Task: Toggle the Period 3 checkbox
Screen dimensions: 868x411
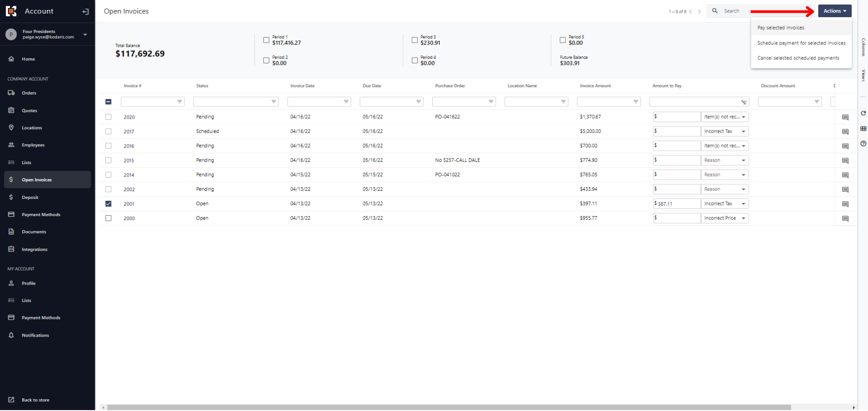Action: click(414, 40)
